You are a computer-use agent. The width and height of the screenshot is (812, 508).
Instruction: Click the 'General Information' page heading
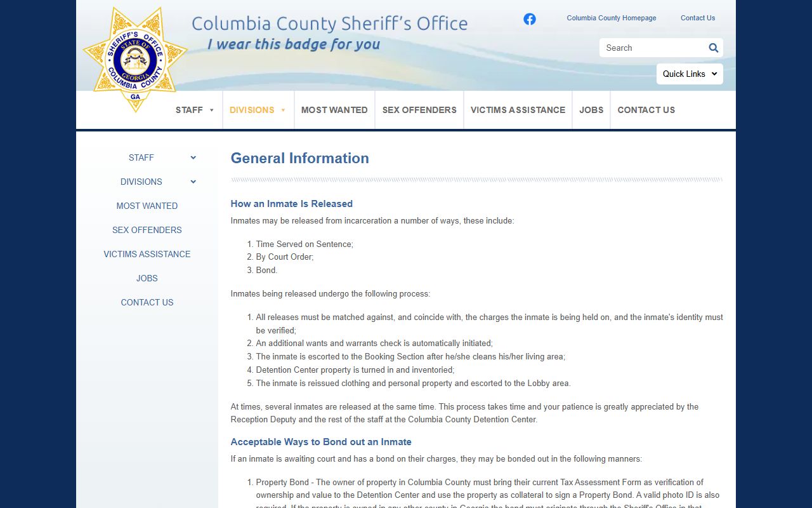coord(299,158)
